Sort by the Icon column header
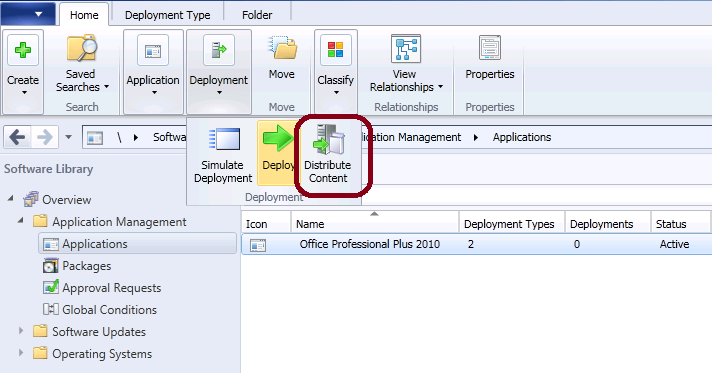 tap(266, 224)
